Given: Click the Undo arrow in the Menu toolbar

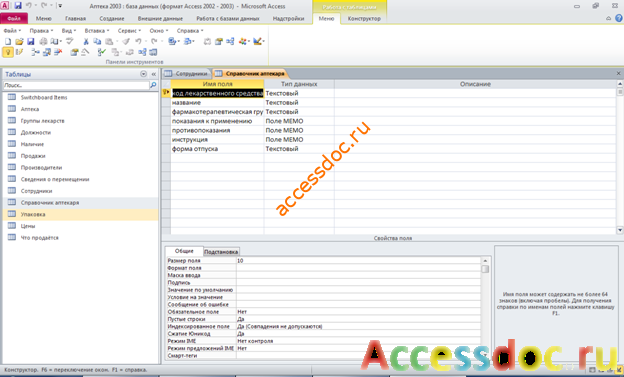Looking at the screenshot, I should 138,41.
